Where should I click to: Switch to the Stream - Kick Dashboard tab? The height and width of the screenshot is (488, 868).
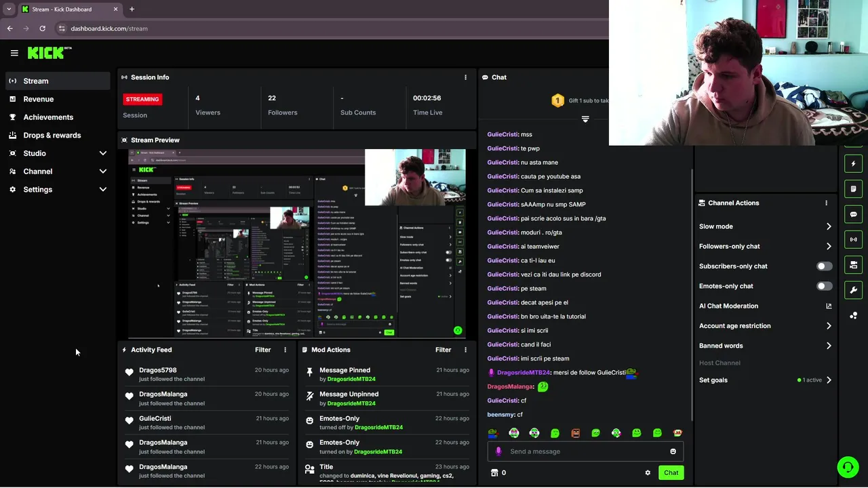pos(70,9)
